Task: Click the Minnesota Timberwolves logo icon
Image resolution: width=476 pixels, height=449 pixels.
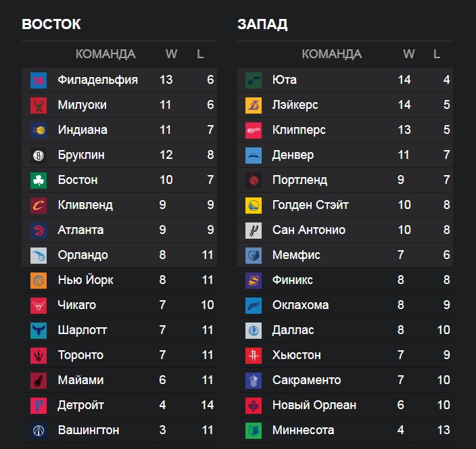Action: click(254, 430)
